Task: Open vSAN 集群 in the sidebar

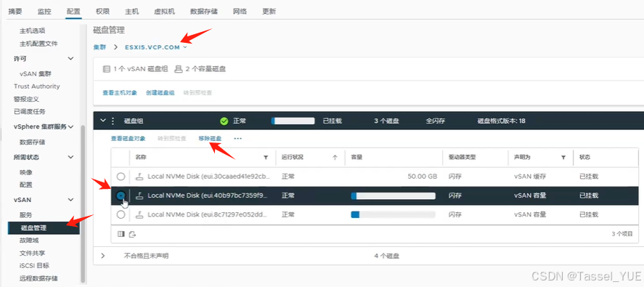Action: tap(36, 74)
